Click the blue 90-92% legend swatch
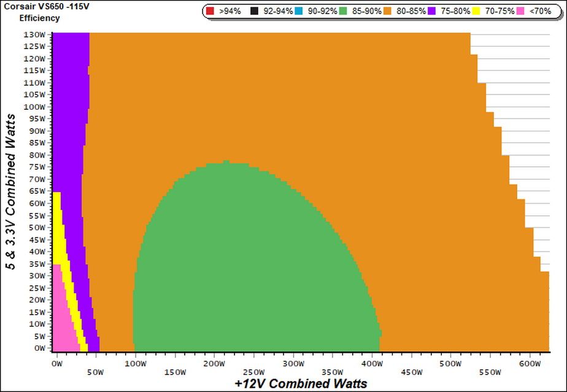 coord(299,11)
